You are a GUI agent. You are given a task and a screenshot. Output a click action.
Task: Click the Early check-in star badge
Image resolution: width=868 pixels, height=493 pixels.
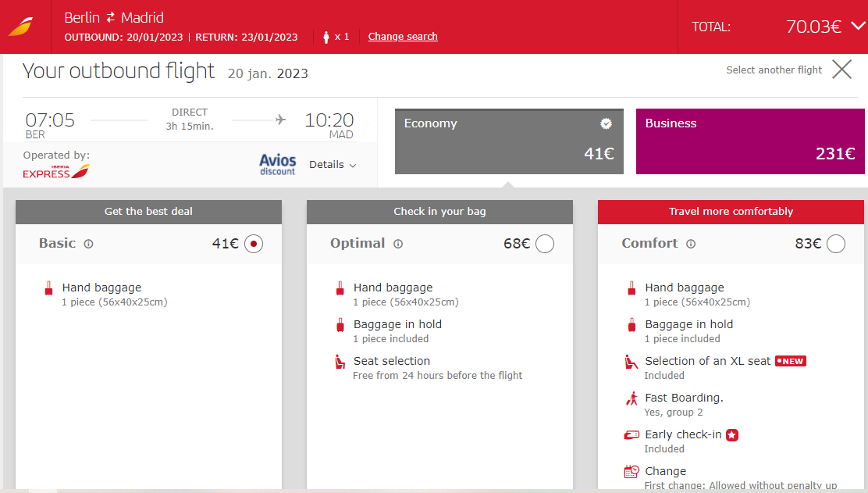[x=732, y=435]
